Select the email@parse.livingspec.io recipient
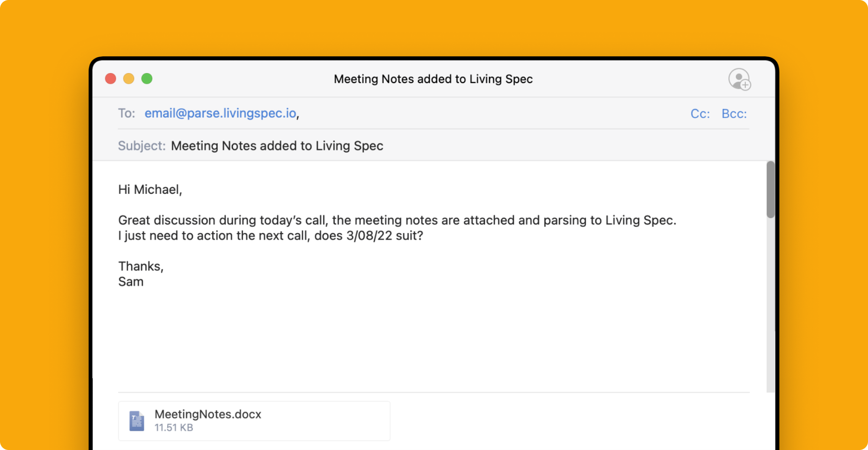868x450 pixels. pyautogui.click(x=220, y=113)
